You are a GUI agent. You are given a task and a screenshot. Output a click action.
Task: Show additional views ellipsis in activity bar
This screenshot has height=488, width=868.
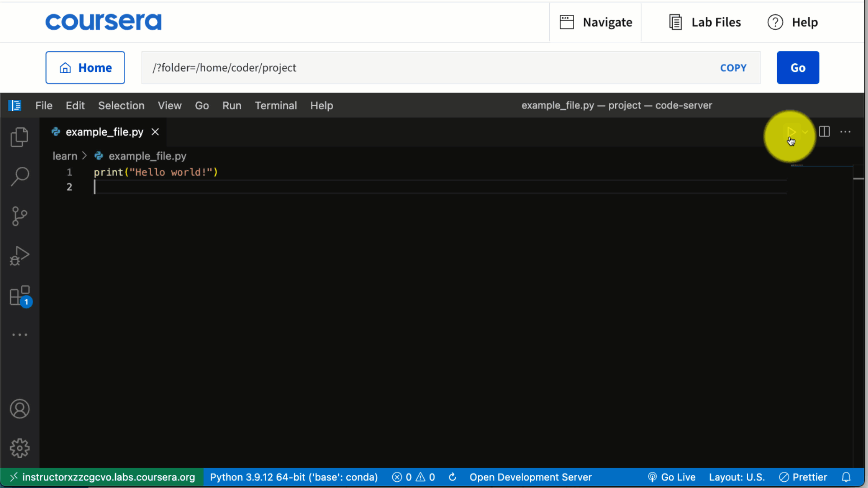(19, 335)
